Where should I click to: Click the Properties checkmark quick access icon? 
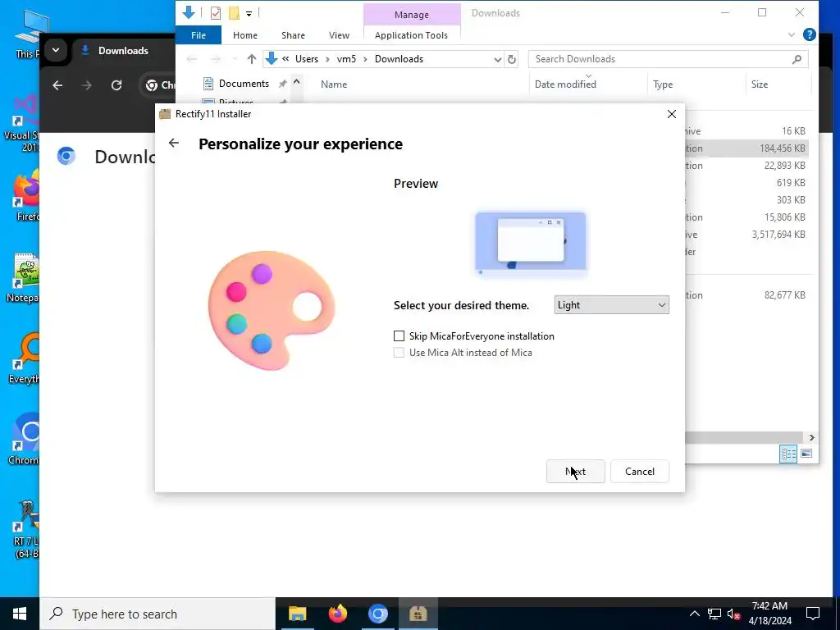[216, 13]
